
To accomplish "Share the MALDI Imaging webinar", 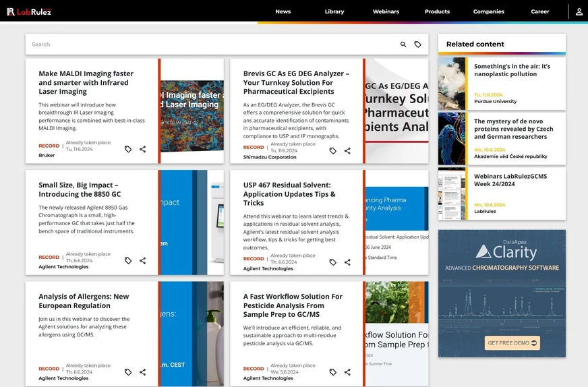I will coord(143,149).
